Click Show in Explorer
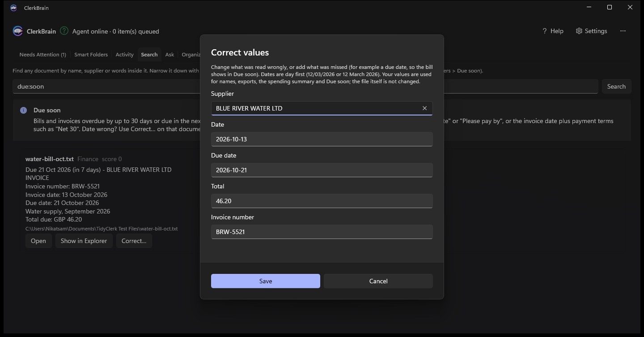This screenshot has height=337, width=644. pos(84,241)
